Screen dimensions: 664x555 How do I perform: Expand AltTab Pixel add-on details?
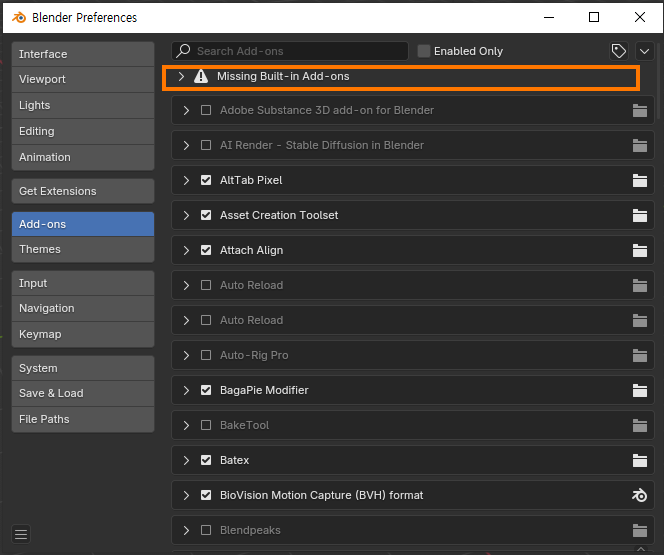pyautogui.click(x=186, y=180)
